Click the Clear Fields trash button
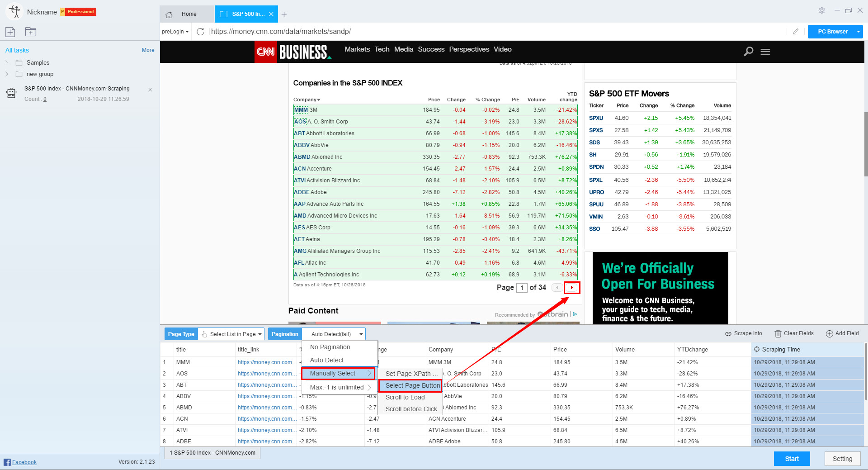Viewport: 868px width, 470px height. click(794, 334)
